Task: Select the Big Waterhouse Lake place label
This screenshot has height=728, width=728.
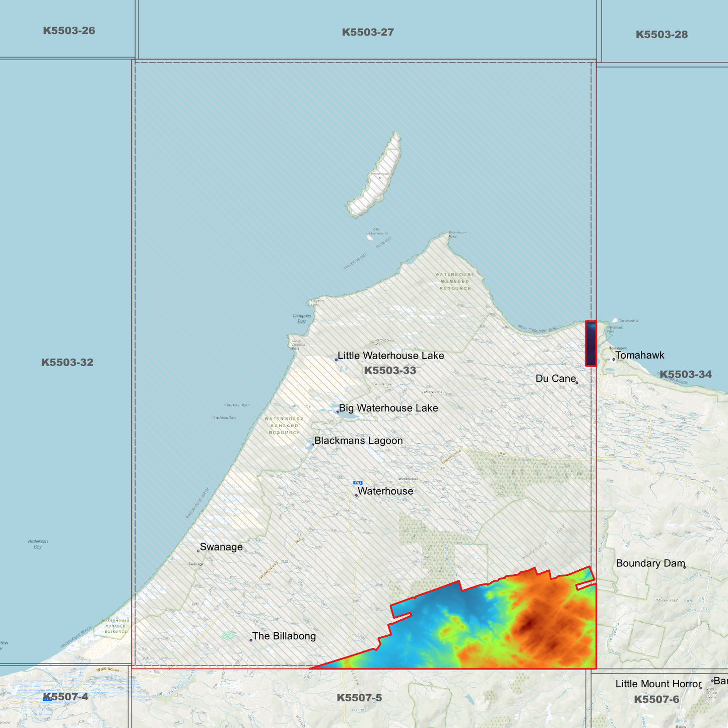Action: (388, 408)
